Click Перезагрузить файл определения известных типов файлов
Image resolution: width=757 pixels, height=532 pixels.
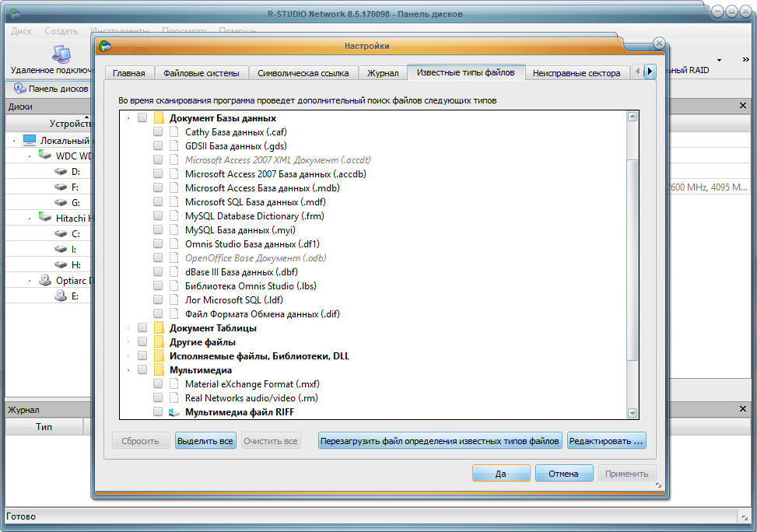440,441
